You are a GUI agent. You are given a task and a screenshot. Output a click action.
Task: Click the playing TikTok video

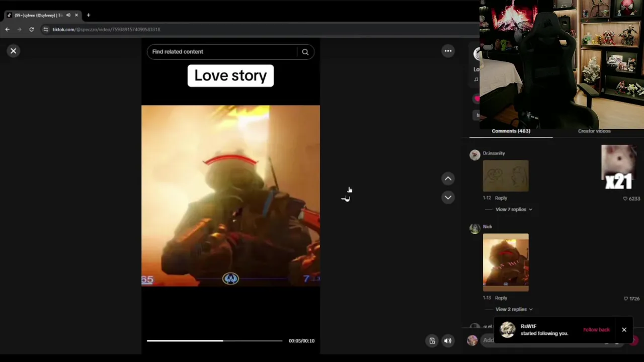(230, 196)
